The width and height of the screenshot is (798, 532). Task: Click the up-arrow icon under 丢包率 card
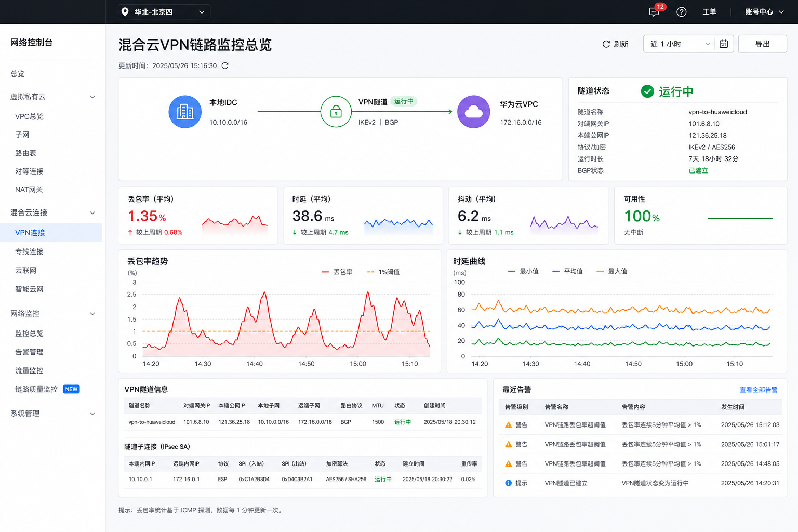[x=130, y=232]
